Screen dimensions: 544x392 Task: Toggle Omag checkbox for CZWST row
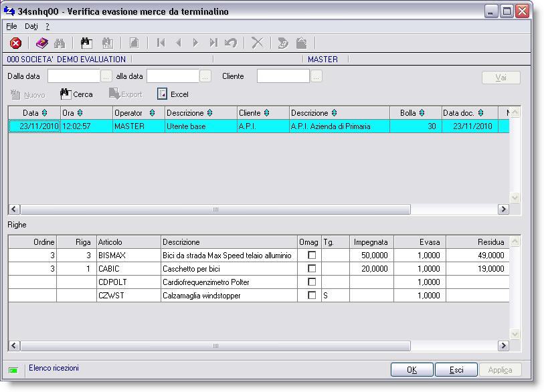pos(311,296)
